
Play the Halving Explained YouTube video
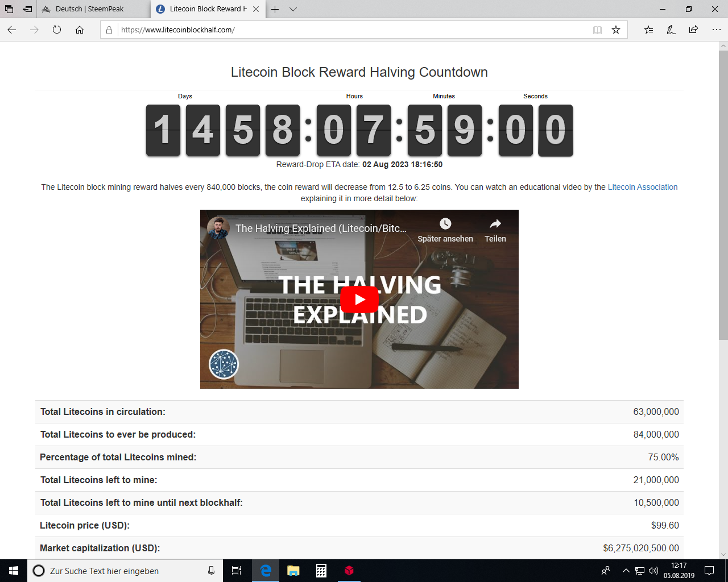[x=359, y=300]
